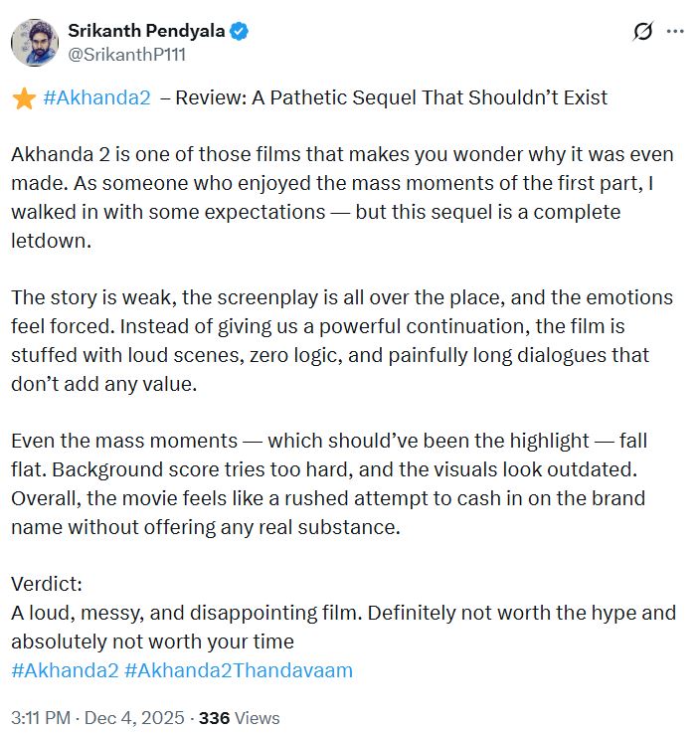
Task: Open the #Akhanda2Thandavaam hashtag
Action: pos(239,669)
